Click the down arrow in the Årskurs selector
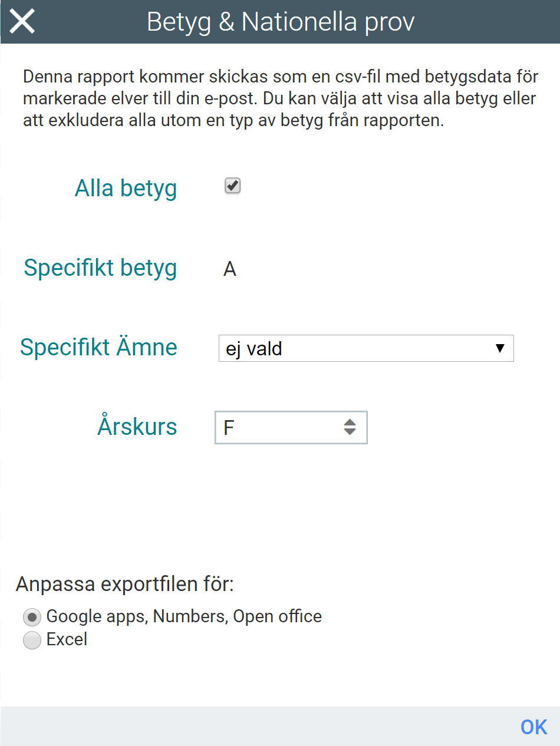The width and height of the screenshot is (560, 746). pos(350,432)
